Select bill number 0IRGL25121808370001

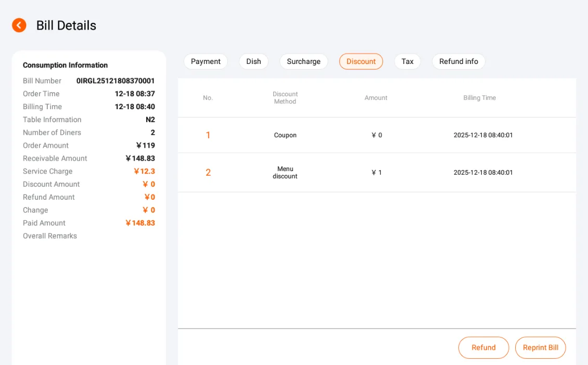116,81
